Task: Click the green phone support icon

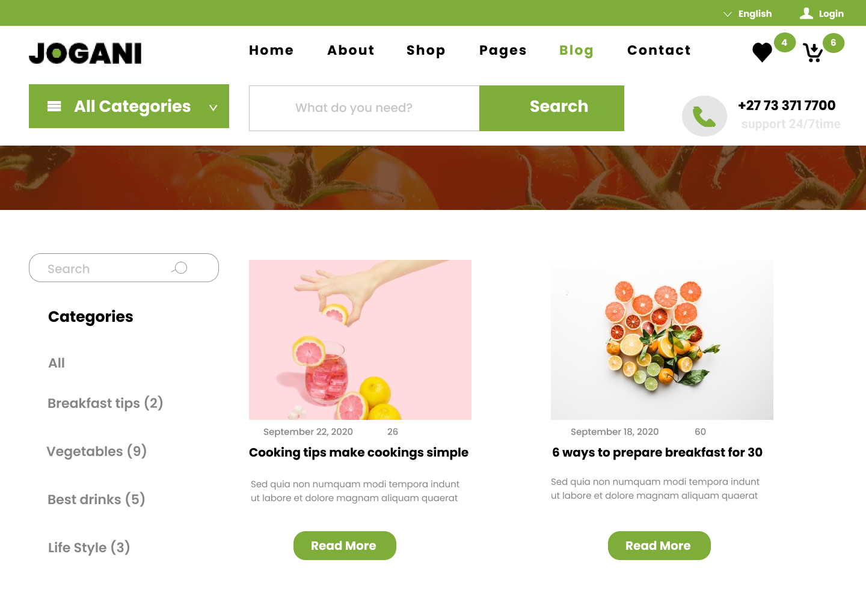Action: pos(704,116)
